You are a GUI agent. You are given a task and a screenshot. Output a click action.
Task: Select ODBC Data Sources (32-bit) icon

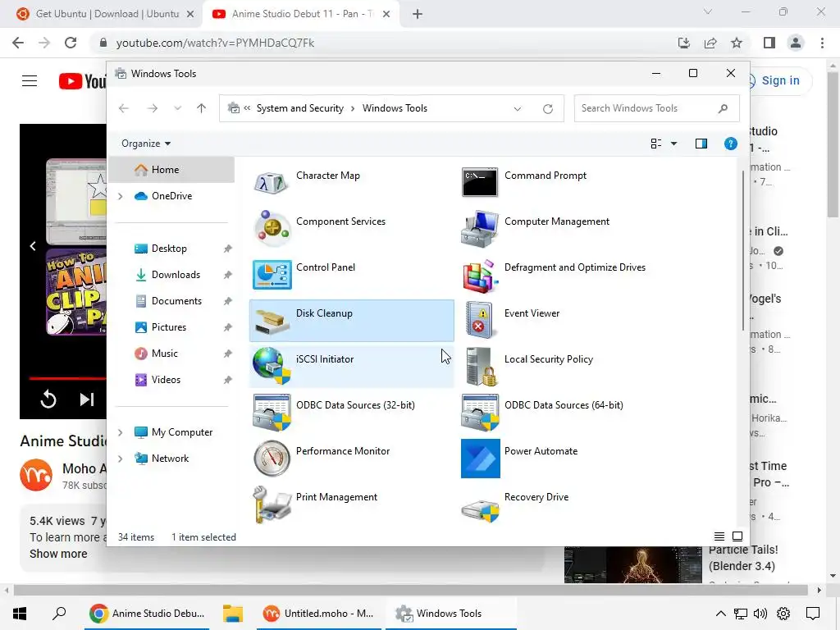point(272,412)
